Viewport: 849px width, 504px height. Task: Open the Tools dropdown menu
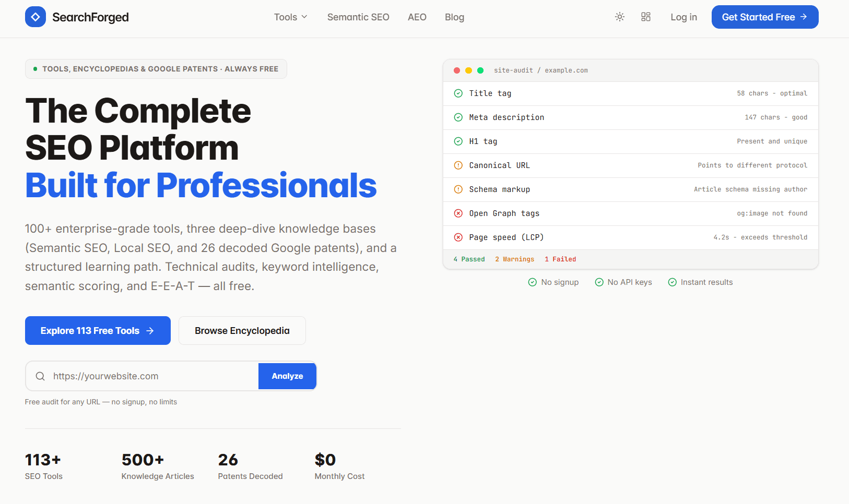coord(290,17)
